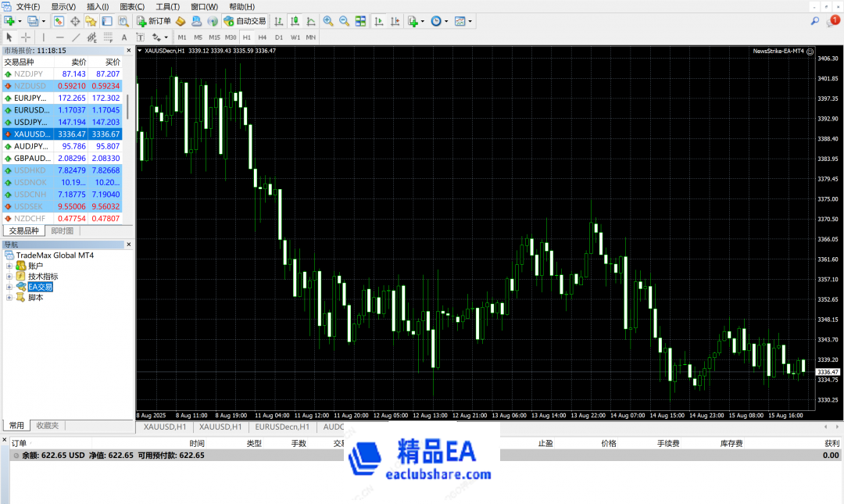
Task: Switch to line chart display
Action: pyautogui.click(x=310, y=21)
